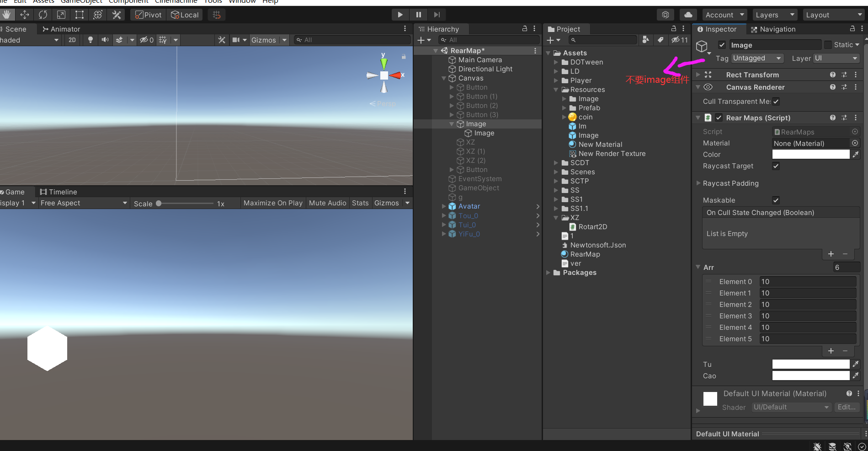Switch to the Timeline tab
The height and width of the screenshot is (451, 868).
tap(59, 192)
